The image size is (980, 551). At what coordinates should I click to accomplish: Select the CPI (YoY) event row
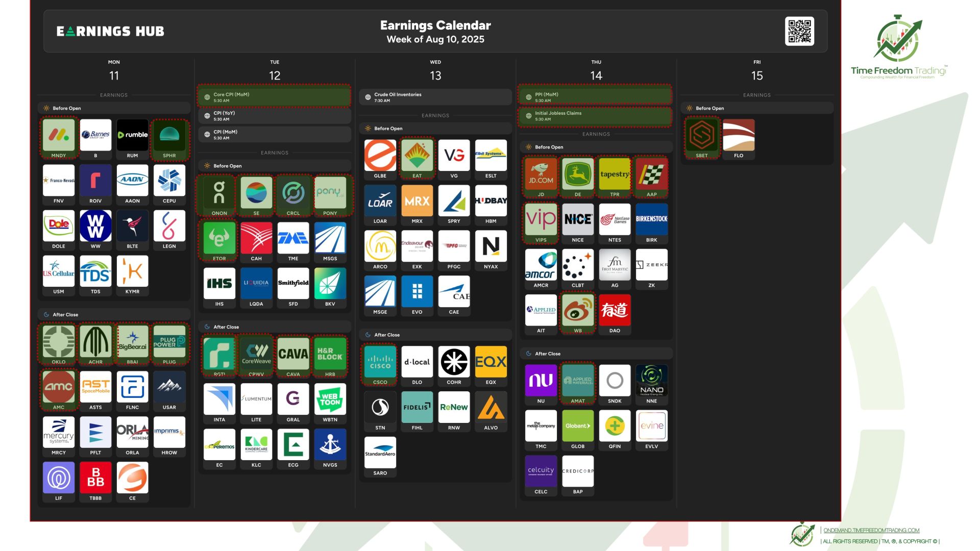(x=275, y=116)
